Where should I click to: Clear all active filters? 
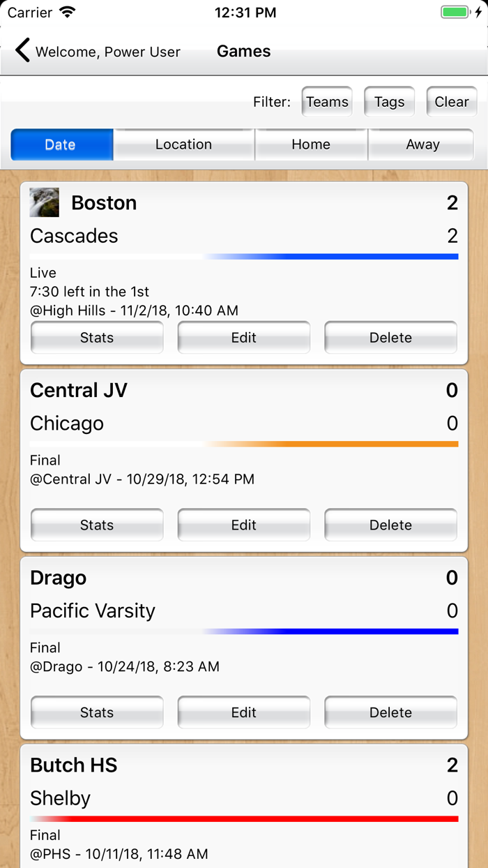[451, 101]
